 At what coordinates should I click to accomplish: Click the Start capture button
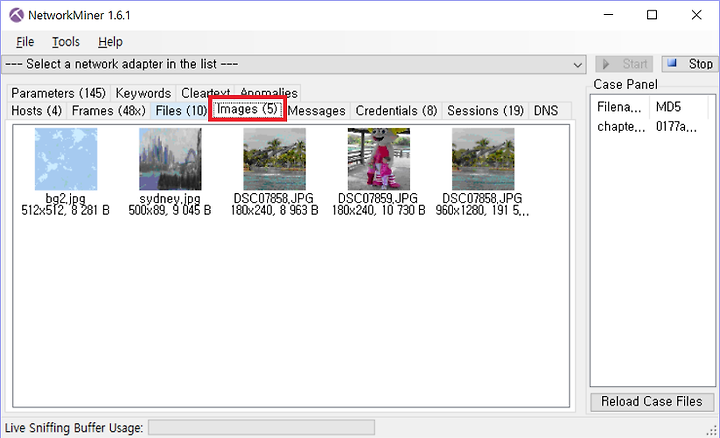pos(624,64)
